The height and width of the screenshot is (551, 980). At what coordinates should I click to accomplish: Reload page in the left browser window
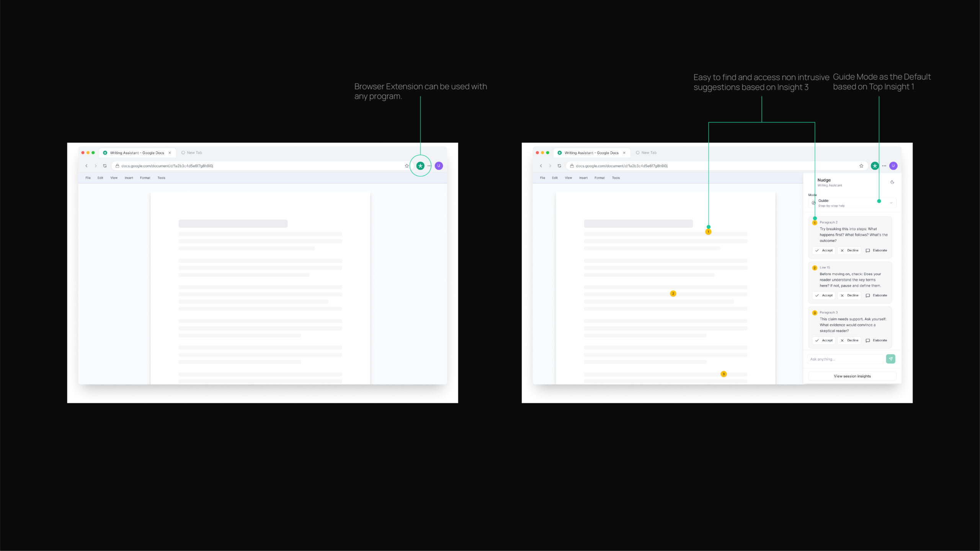[105, 166]
